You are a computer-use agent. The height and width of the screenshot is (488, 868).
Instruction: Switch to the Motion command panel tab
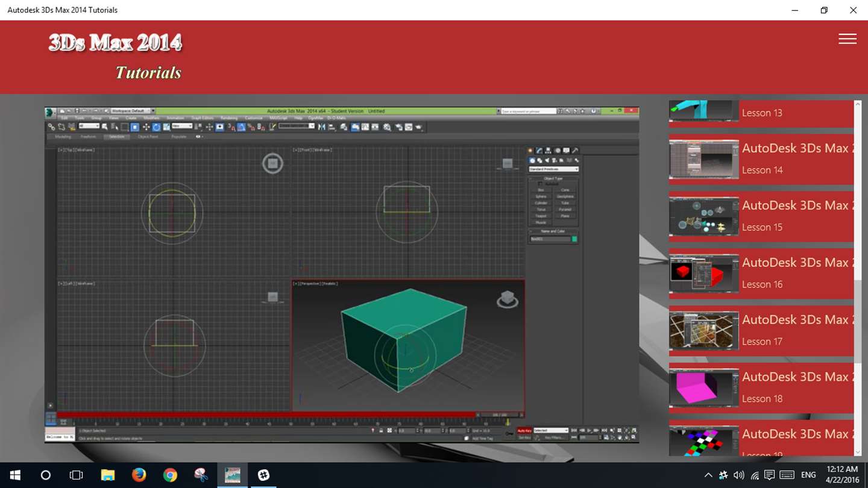(557, 151)
